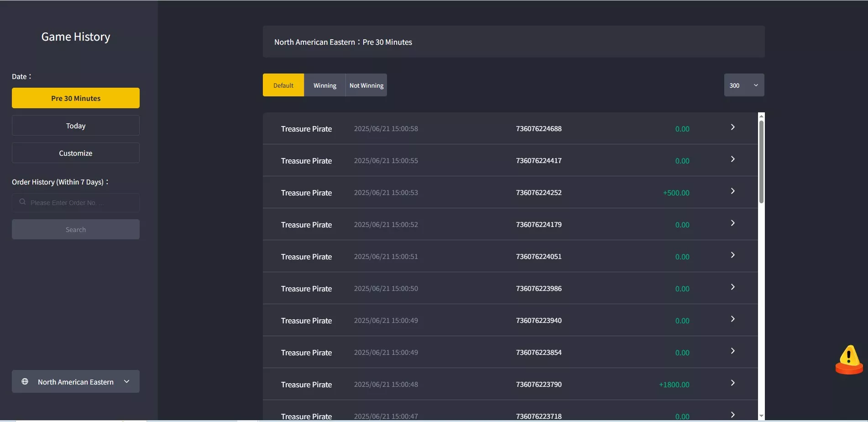Open the 300 page size dropdown
Screen dimensions: 868x422
[744, 85]
